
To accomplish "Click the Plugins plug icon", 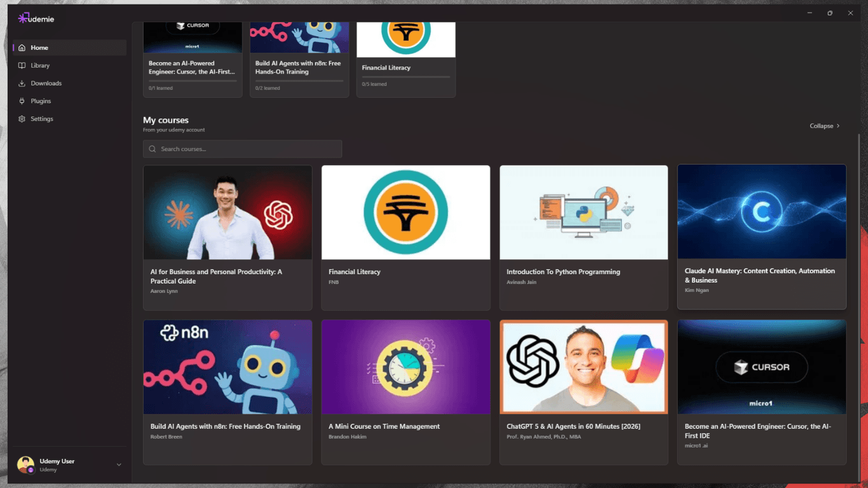I will click(22, 101).
